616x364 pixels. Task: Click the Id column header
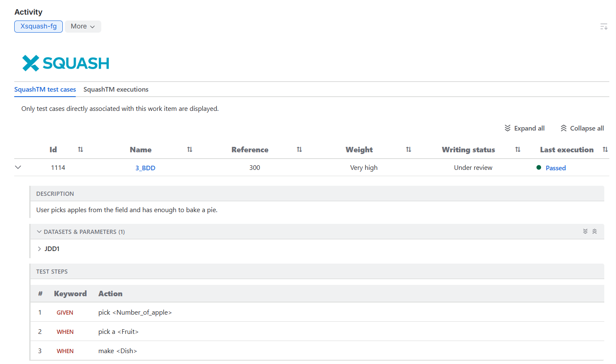click(x=53, y=150)
